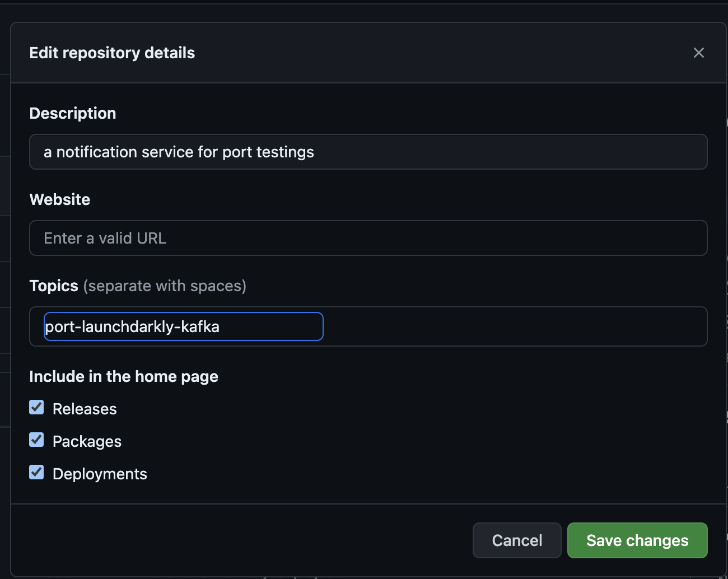Click the 'Include in the home page' heading

124,376
